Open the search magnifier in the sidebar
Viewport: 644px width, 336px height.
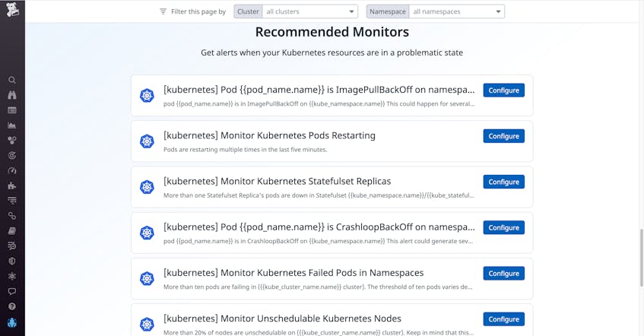tap(12, 80)
